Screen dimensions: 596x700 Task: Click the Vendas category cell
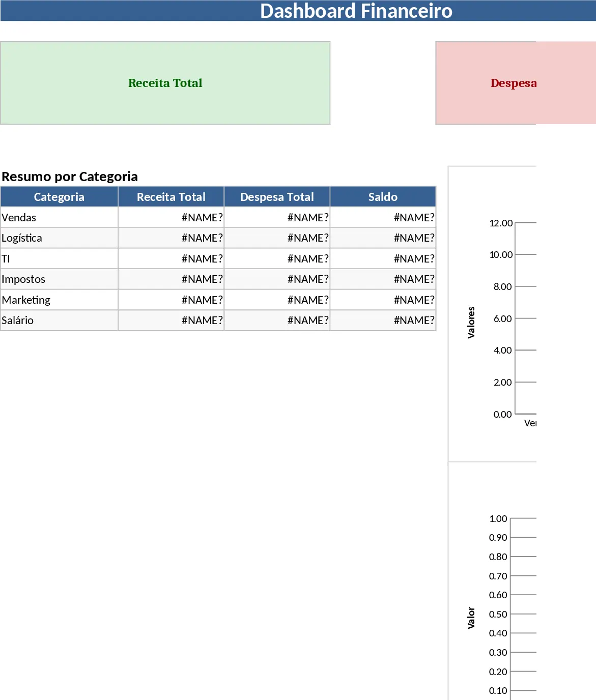tap(59, 217)
